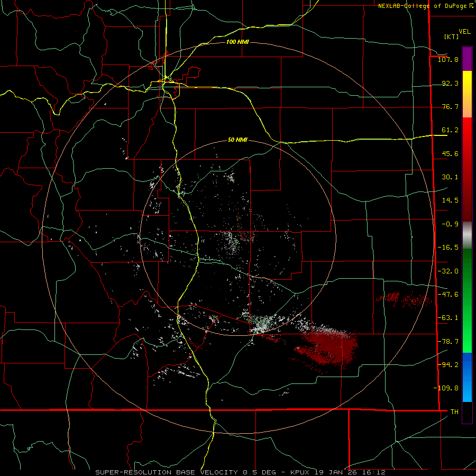Click the -78.7 legend value
Image resolution: width=476 pixels, height=476 pixels.
point(448,342)
